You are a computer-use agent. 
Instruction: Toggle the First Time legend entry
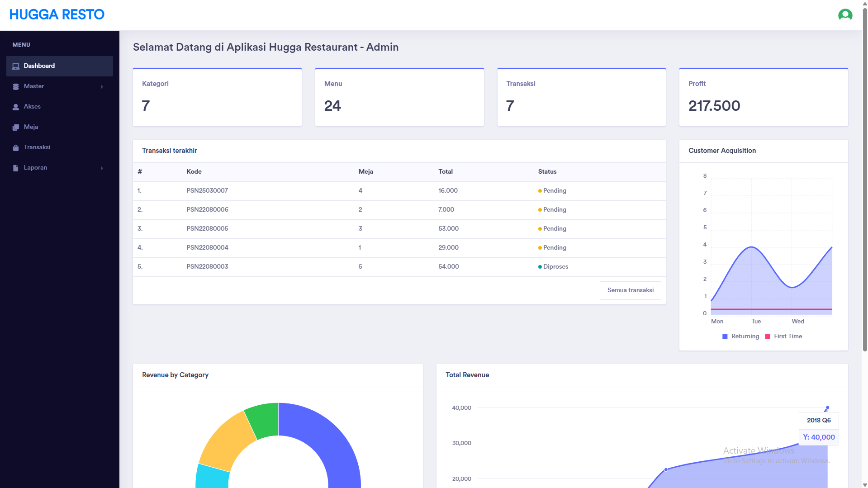[x=783, y=336]
